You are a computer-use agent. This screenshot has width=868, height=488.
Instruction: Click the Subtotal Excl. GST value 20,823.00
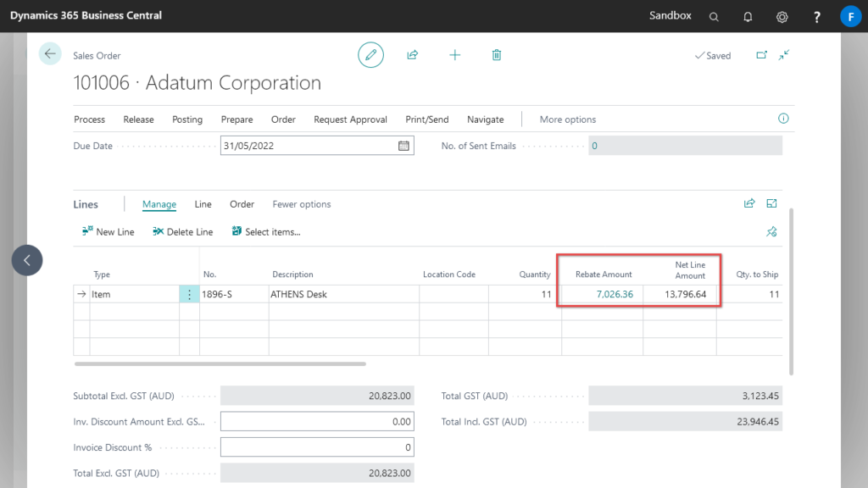pos(317,396)
